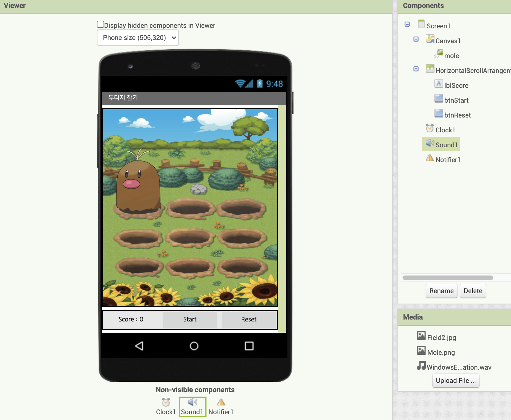Click the Components panel horizontal scrollbar
511x420 pixels.
[448, 278]
